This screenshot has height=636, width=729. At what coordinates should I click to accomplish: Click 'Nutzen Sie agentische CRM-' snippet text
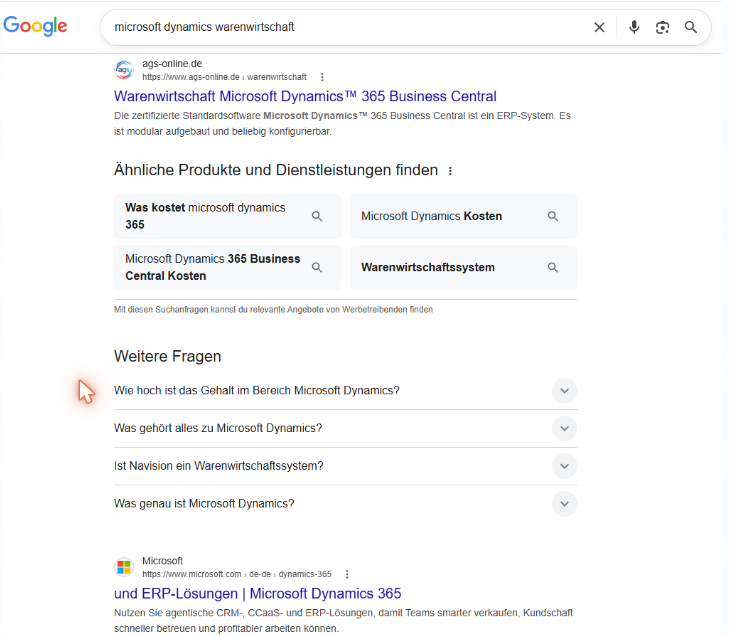click(x=343, y=621)
